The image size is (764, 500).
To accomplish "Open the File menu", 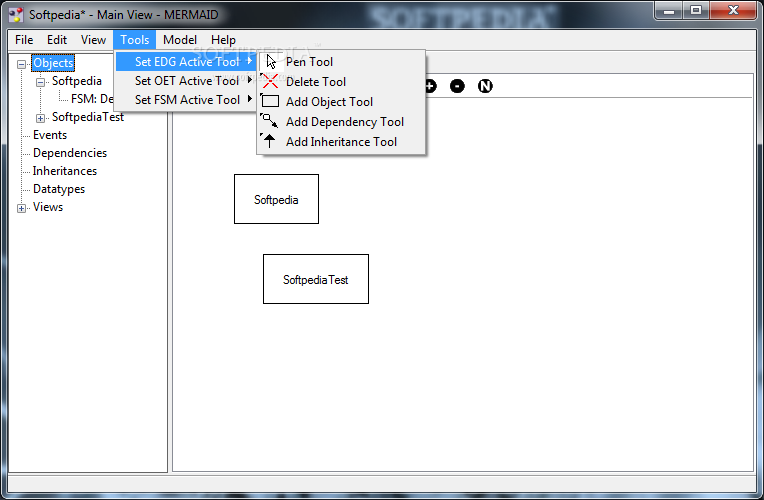I will (24, 40).
